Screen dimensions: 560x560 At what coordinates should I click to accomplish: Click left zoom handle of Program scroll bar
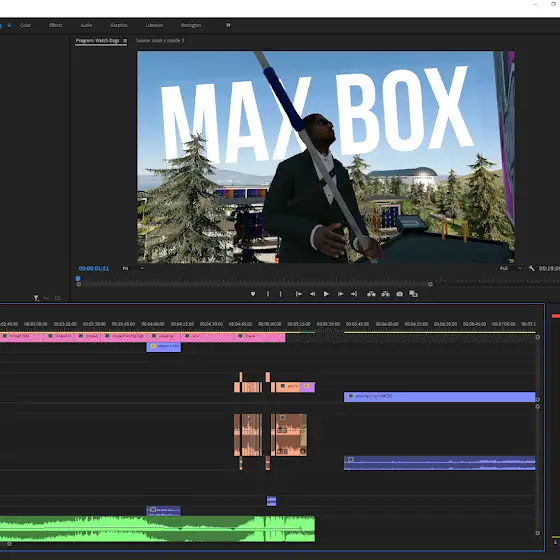click(x=79, y=284)
